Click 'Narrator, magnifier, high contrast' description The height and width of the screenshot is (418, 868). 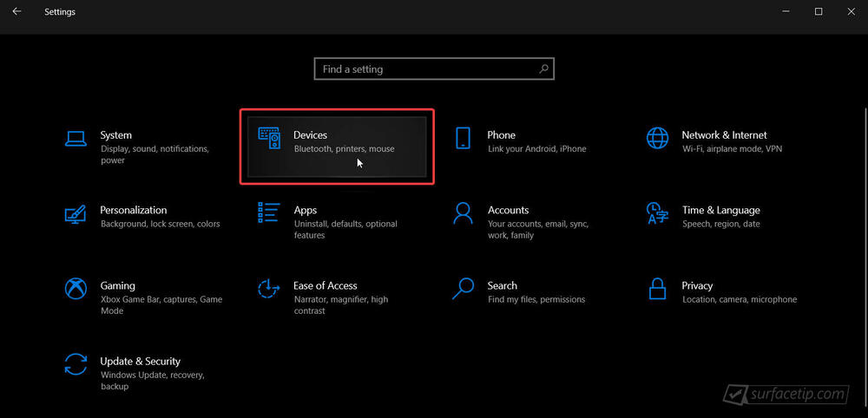pos(340,305)
